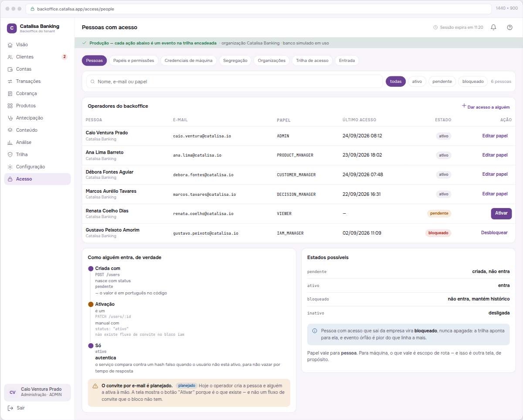Edit role for Marcos Aurélio Tavares
523x420 pixels.
pyautogui.click(x=495, y=194)
